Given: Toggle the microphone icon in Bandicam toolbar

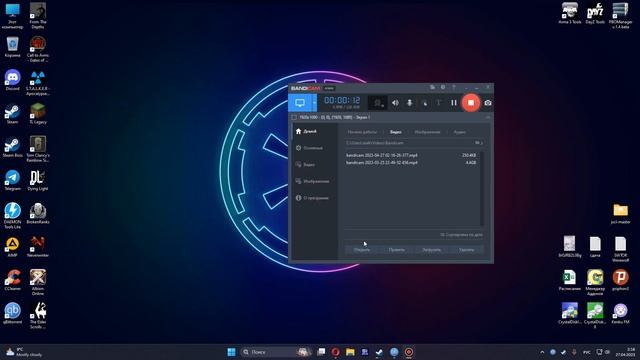Looking at the screenshot, I should click(x=409, y=103).
